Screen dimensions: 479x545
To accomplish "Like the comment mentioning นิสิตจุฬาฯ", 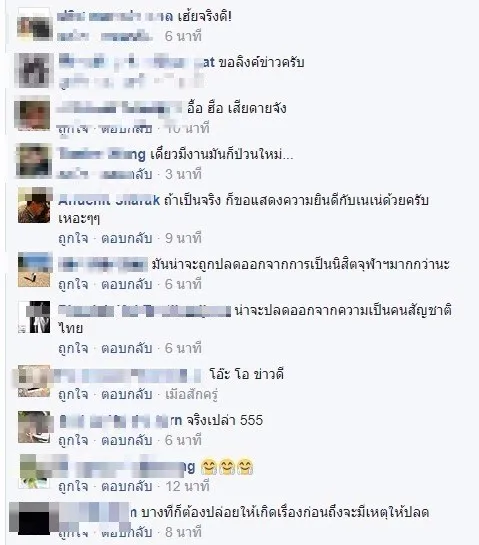I will point(73,284).
